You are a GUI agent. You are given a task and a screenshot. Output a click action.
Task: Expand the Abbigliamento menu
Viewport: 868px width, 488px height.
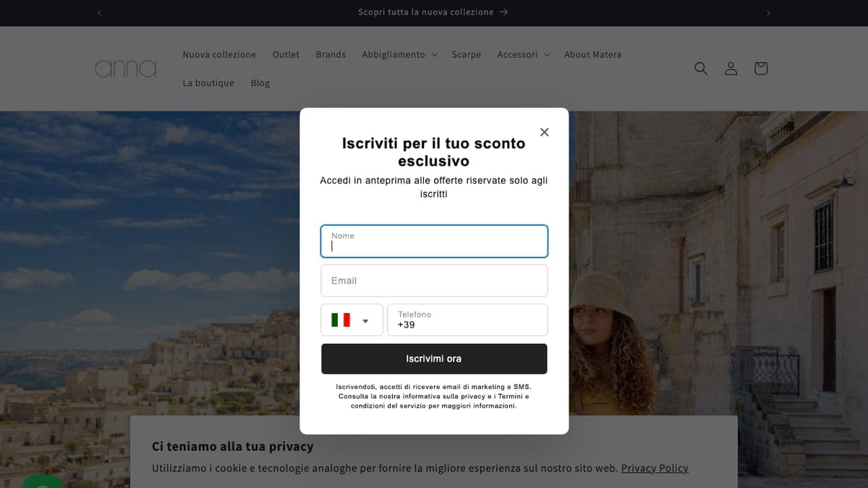(x=399, y=54)
